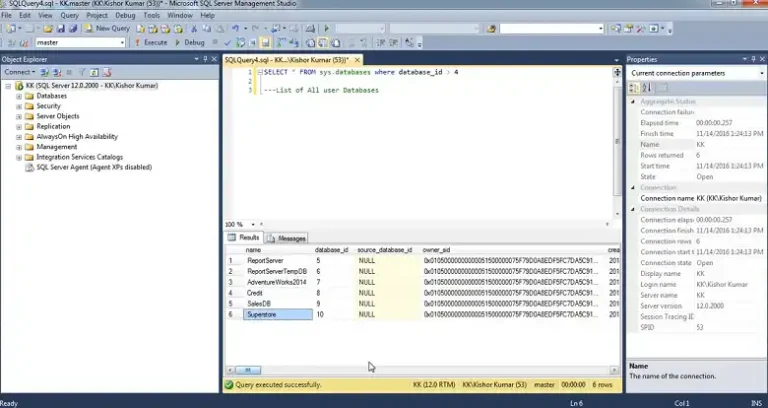Select Integration Services Catalogs tree item
This screenshot has height=408, width=768.
point(79,157)
